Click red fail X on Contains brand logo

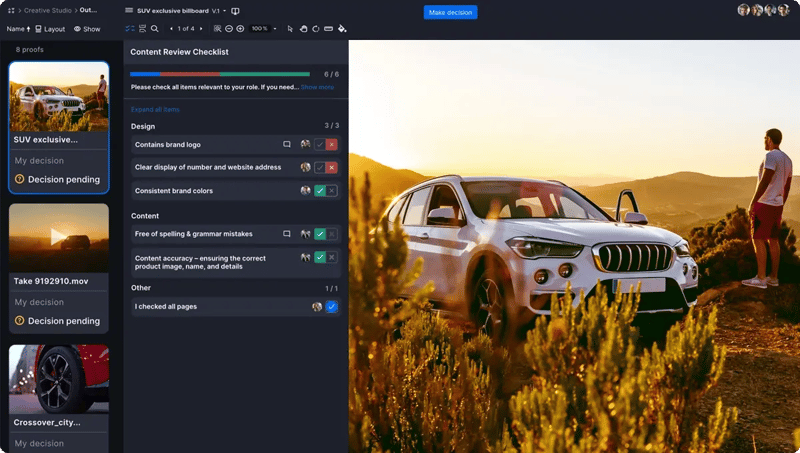[x=332, y=144]
